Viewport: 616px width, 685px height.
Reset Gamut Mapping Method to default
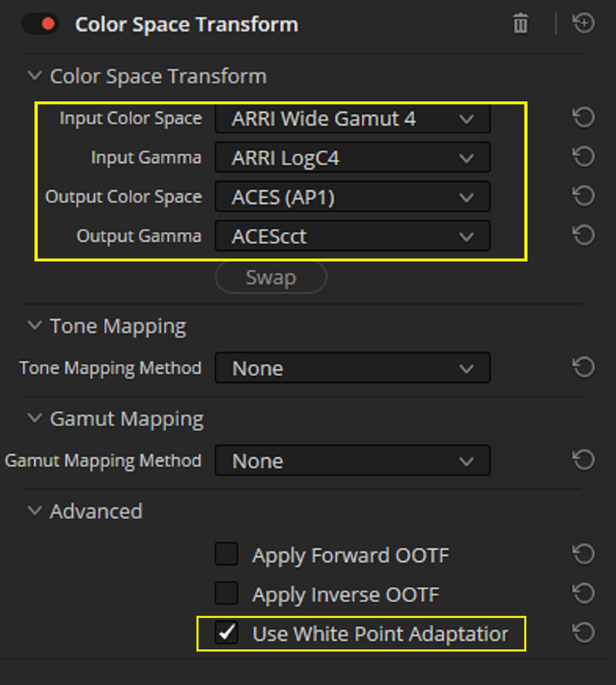[583, 460]
